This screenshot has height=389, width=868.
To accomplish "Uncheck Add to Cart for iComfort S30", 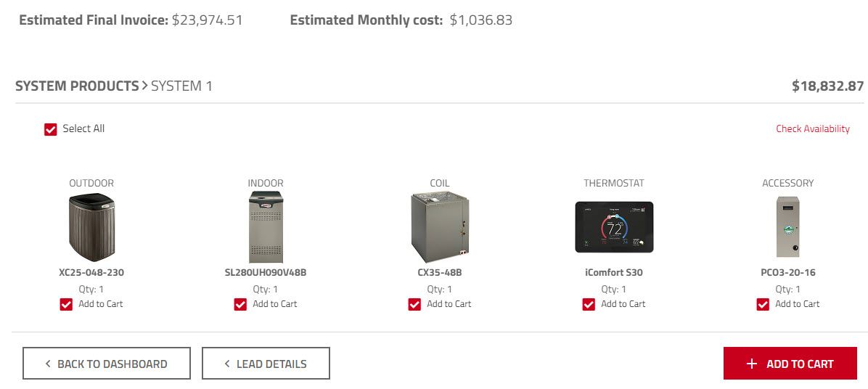I will pos(589,304).
